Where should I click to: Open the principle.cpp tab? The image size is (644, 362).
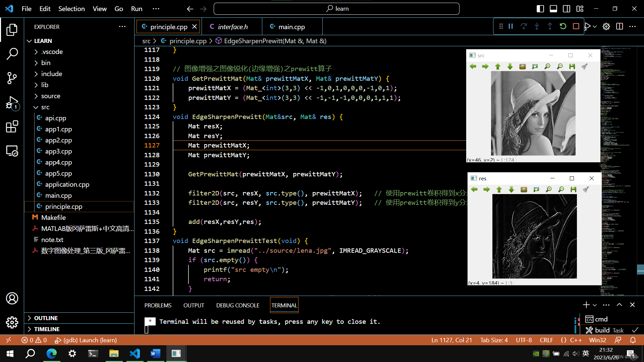168,26
